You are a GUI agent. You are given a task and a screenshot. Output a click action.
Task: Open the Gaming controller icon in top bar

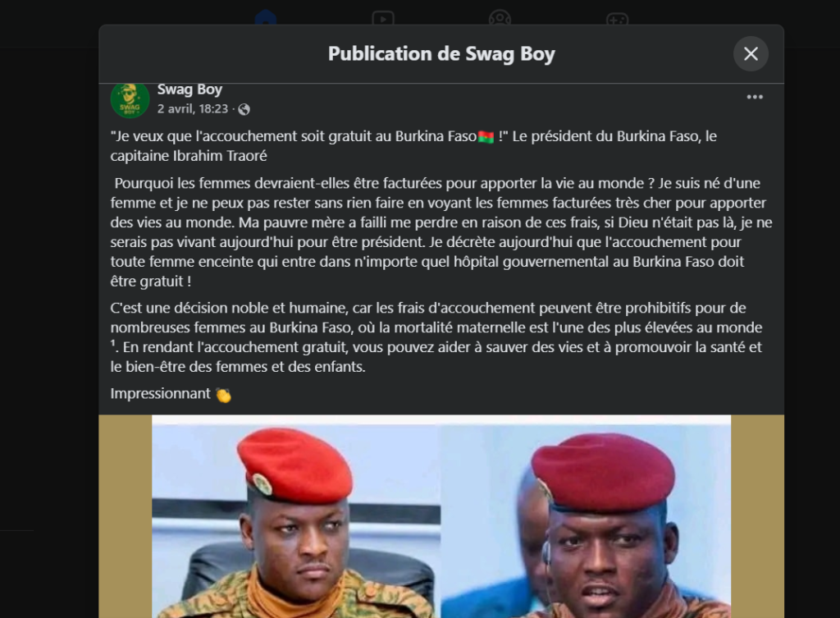tap(617, 20)
